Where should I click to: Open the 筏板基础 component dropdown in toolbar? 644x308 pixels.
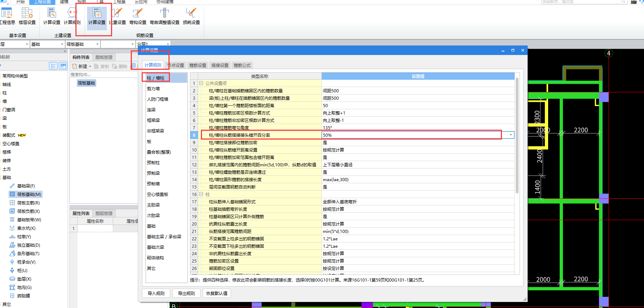(x=97, y=44)
